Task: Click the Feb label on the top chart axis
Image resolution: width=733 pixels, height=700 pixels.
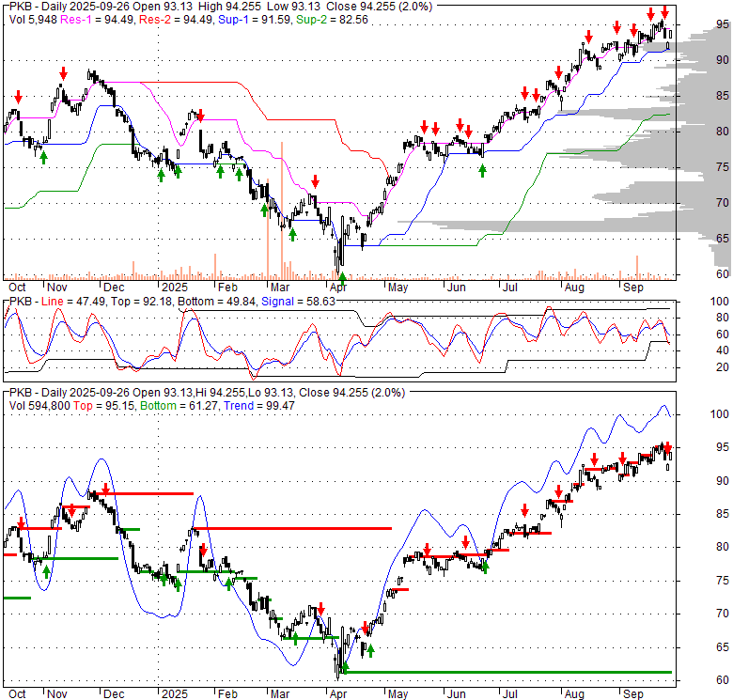Action: (227, 288)
